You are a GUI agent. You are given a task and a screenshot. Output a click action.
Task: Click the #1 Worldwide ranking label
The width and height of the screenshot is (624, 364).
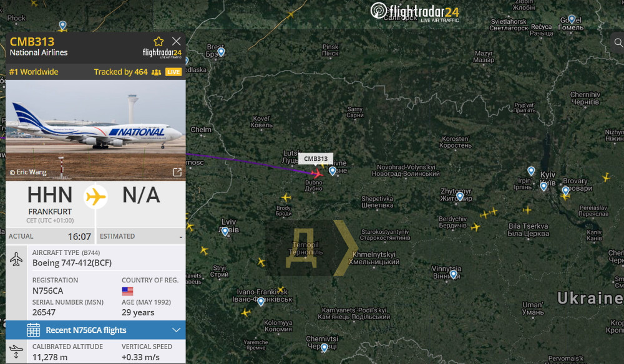coord(34,72)
